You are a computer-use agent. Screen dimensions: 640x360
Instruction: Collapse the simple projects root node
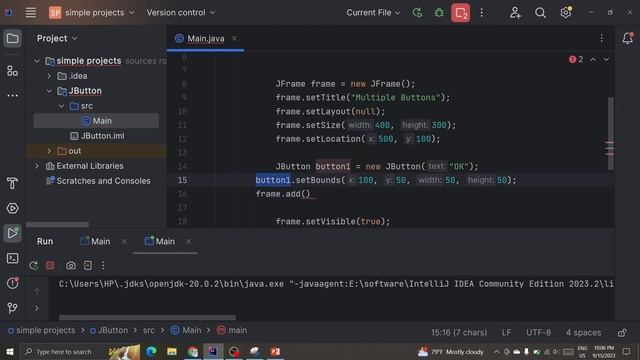tap(37, 61)
